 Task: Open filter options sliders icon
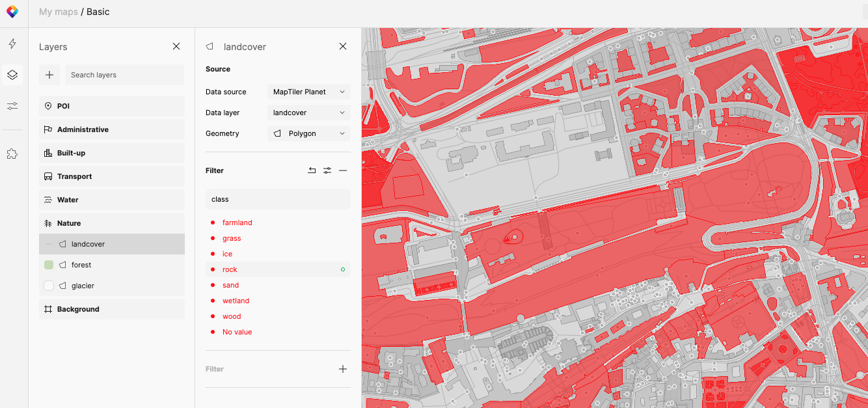click(327, 170)
